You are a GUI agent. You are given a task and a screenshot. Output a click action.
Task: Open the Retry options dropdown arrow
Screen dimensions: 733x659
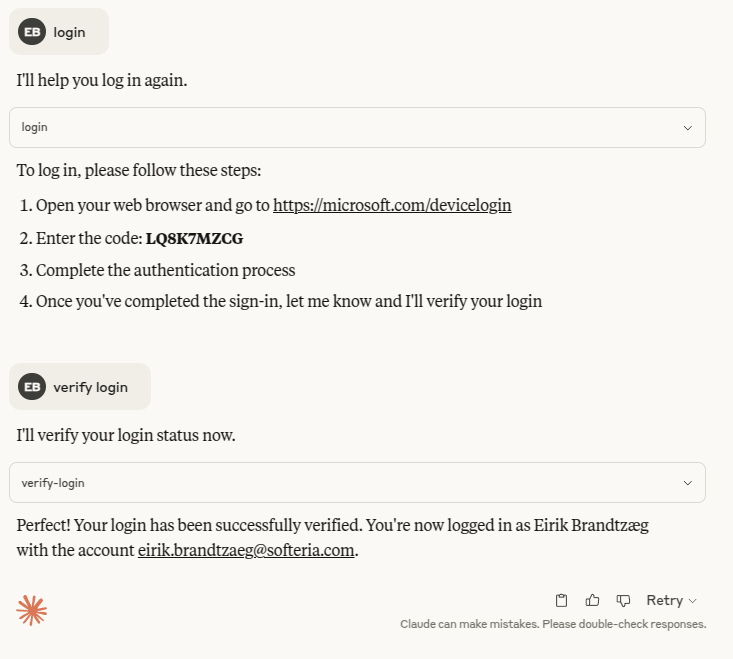coord(693,601)
